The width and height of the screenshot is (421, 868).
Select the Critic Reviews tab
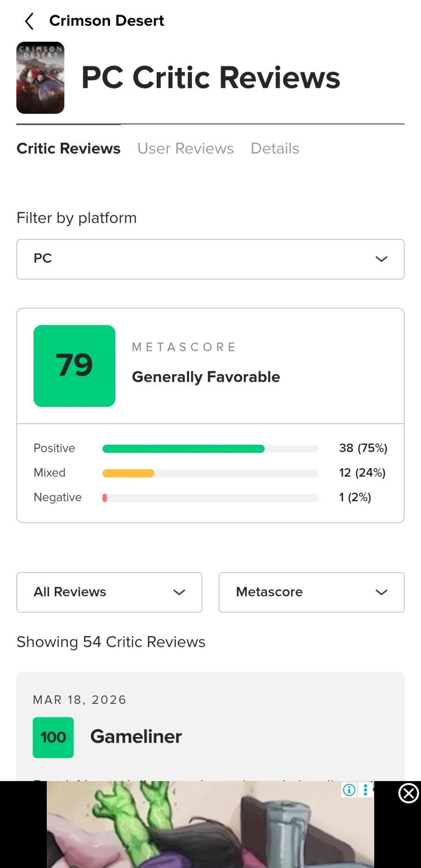[68, 148]
